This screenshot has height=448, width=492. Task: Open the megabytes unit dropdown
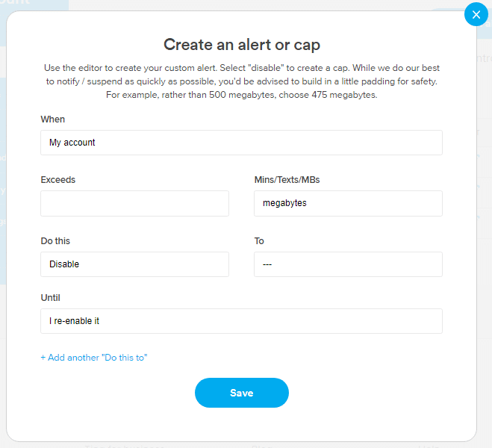348,203
